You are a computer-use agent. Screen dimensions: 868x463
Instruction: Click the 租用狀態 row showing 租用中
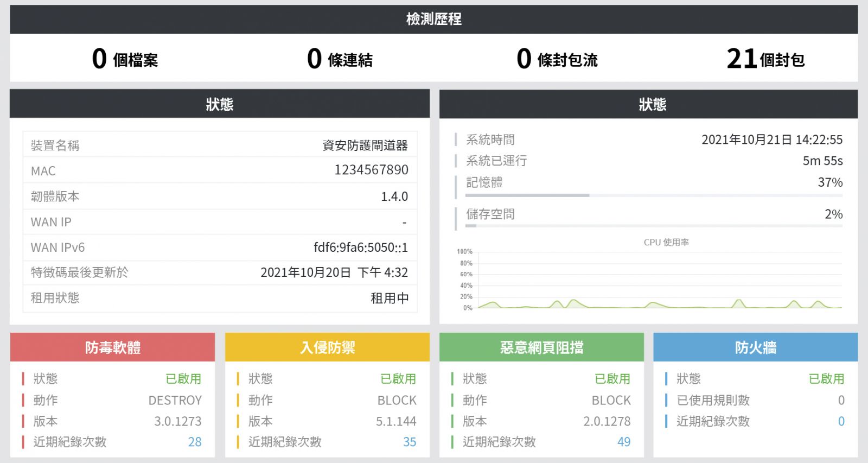[x=220, y=298]
